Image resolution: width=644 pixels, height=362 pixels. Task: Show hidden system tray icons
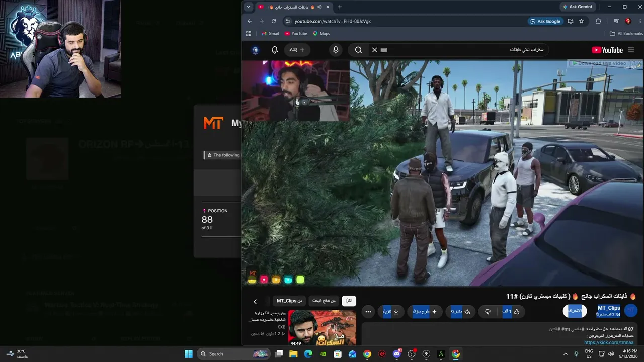[565, 354]
